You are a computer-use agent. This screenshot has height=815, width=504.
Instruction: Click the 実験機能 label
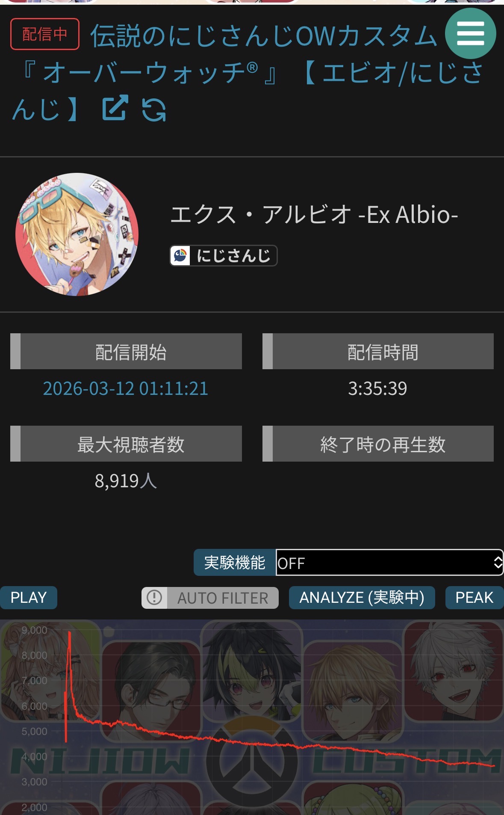click(235, 563)
